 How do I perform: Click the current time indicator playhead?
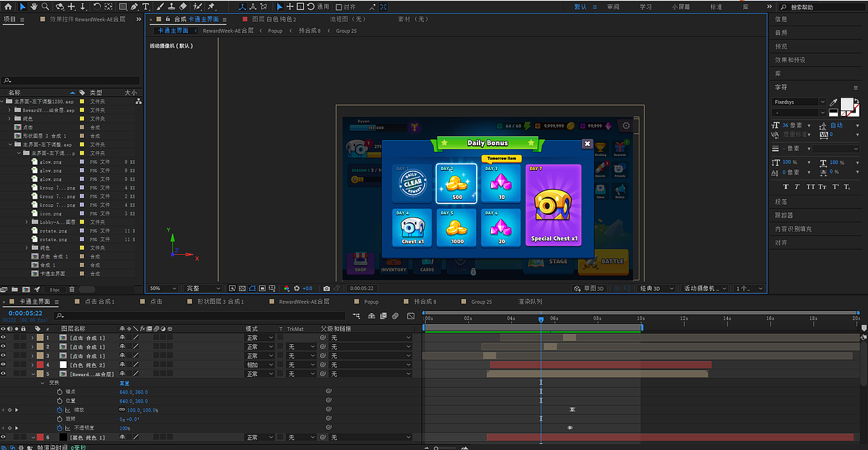540,319
